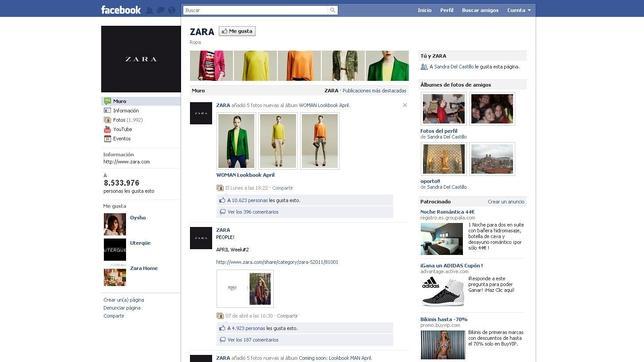Click the search magnifier icon
This screenshot has height=362, width=644.
coord(332,10)
